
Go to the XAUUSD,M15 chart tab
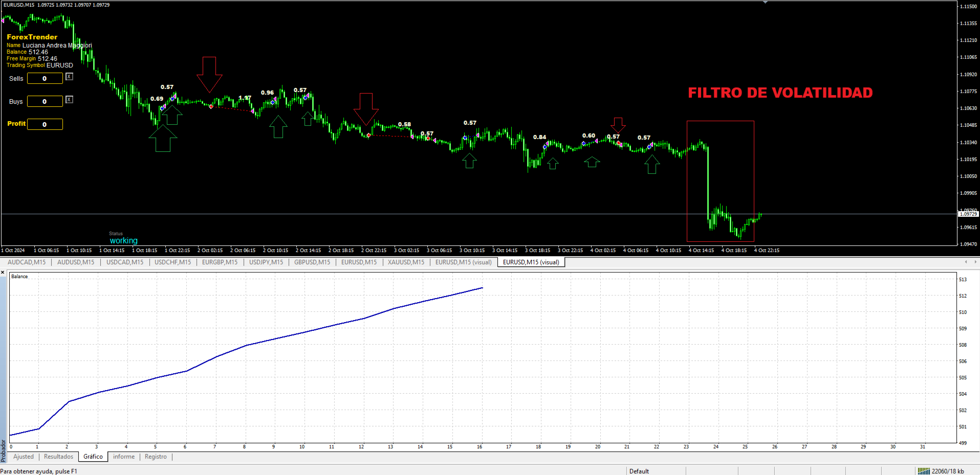pyautogui.click(x=406, y=262)
